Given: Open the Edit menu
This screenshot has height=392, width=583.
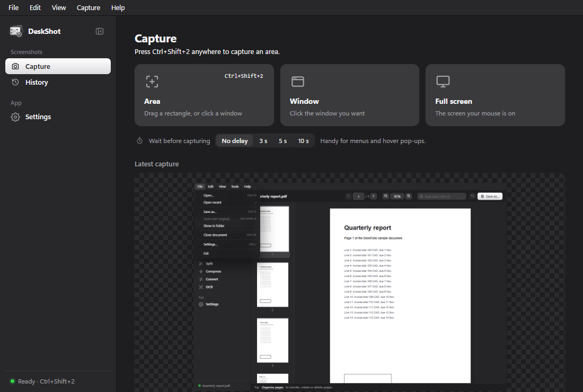Looking at the screenshot, I should (x=35, y=7).
